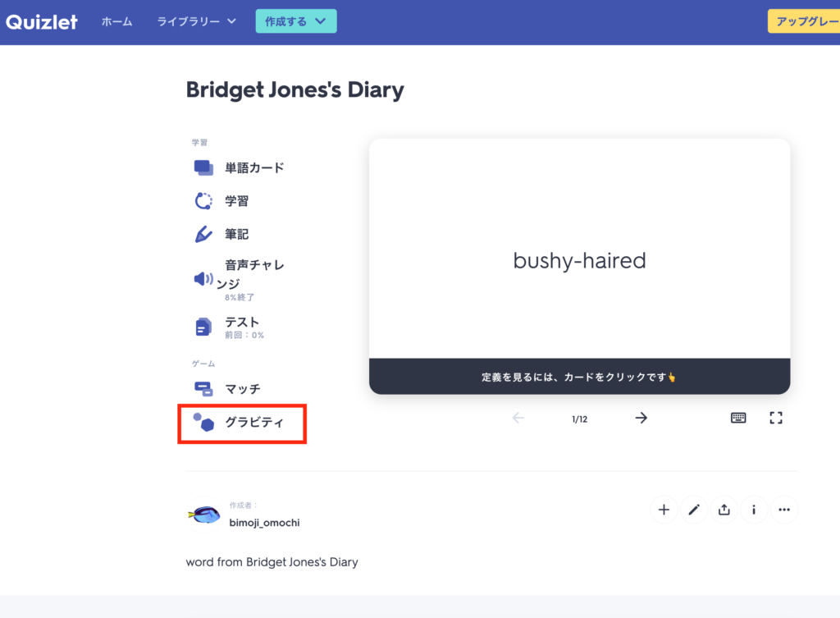This screenshot has width=840, height=618.
Task: Open the ライブラリー dropdown menu
Action: pyautogui.click(x=196, y=21)
